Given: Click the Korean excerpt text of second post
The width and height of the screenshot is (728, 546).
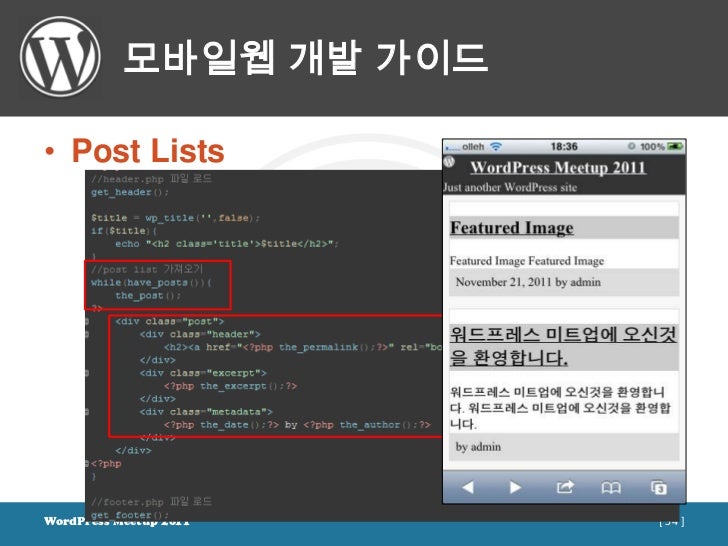Looking at the screenshot, I should (x=560, y=408).
